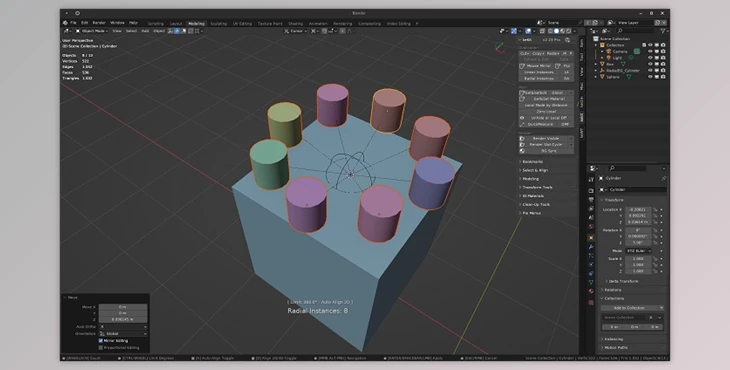Select solid viewport shading mode

click(556, 31)
